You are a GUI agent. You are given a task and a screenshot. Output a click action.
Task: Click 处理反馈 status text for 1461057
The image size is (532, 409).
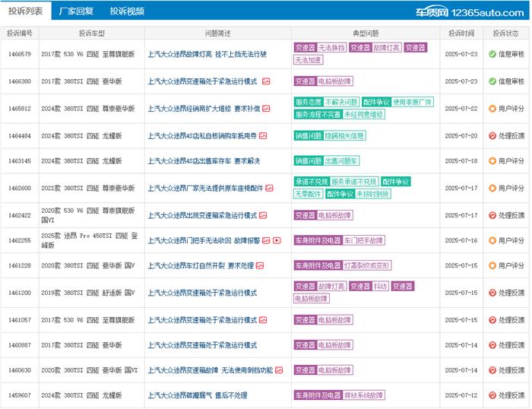(511, 320)
